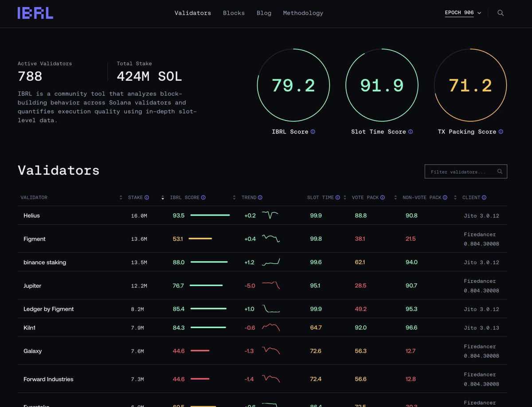Click Jupiter trend value -5.0
This screenshot has width=532, height=407.
click(250, 286)
